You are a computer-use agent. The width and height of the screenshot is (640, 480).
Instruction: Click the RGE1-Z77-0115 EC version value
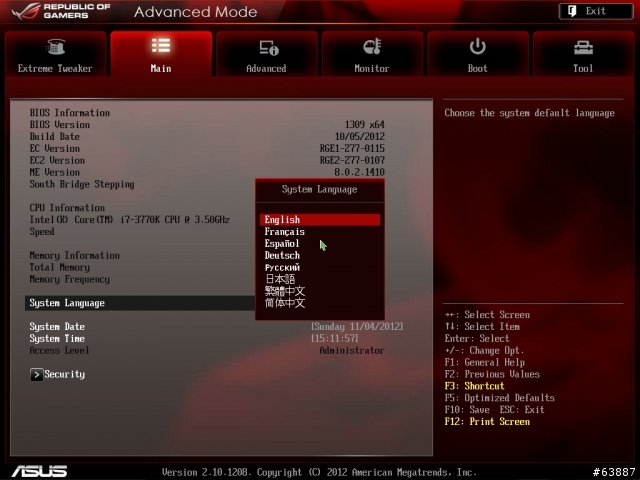pyautogui.click(x=352, y=148)
